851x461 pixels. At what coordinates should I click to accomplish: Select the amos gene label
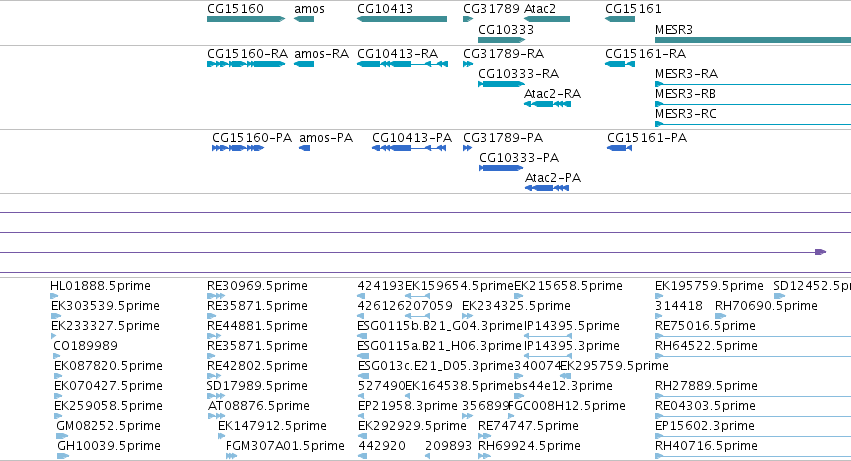tap(309, 9)
